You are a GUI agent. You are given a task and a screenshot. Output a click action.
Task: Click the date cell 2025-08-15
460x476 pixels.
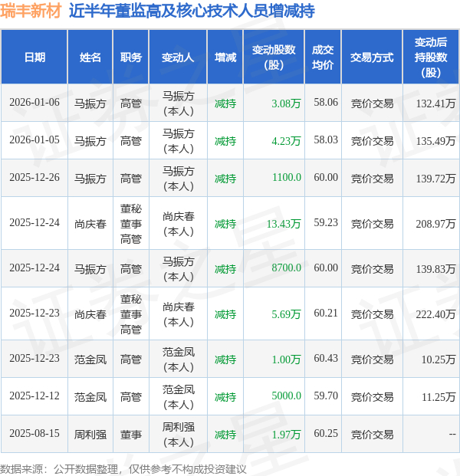pos(34,434)
